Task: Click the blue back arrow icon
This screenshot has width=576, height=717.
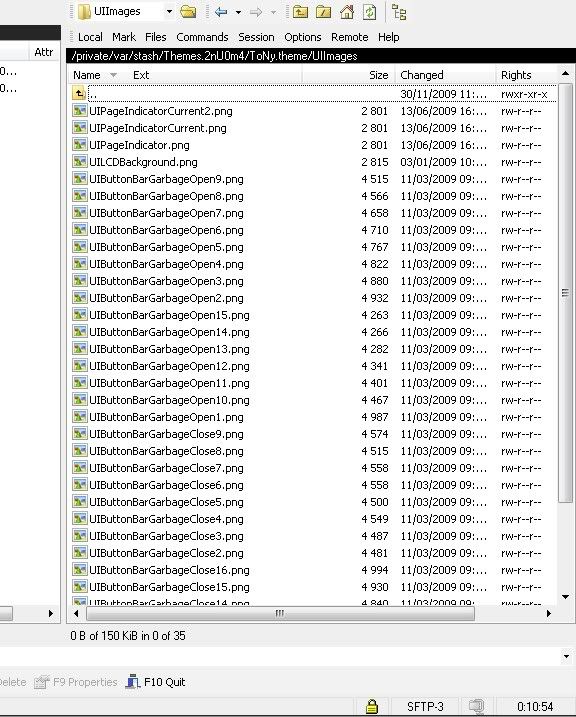Action: 221,12
